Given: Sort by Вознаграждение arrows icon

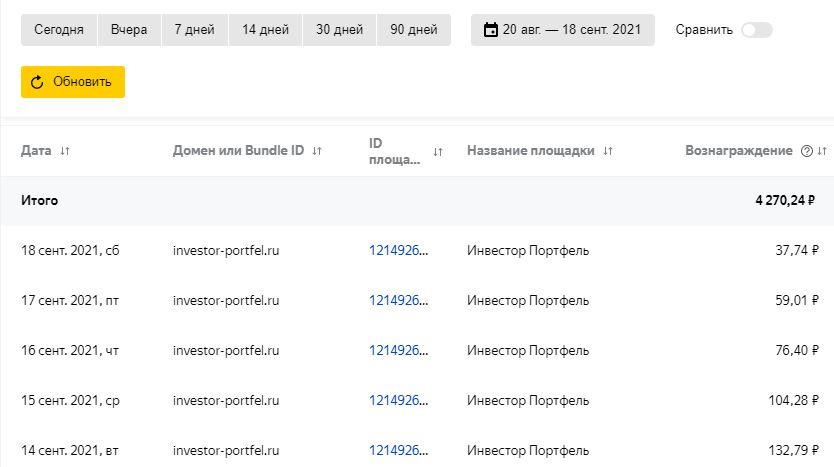Looking at the screenshot, I should [822, 151].
